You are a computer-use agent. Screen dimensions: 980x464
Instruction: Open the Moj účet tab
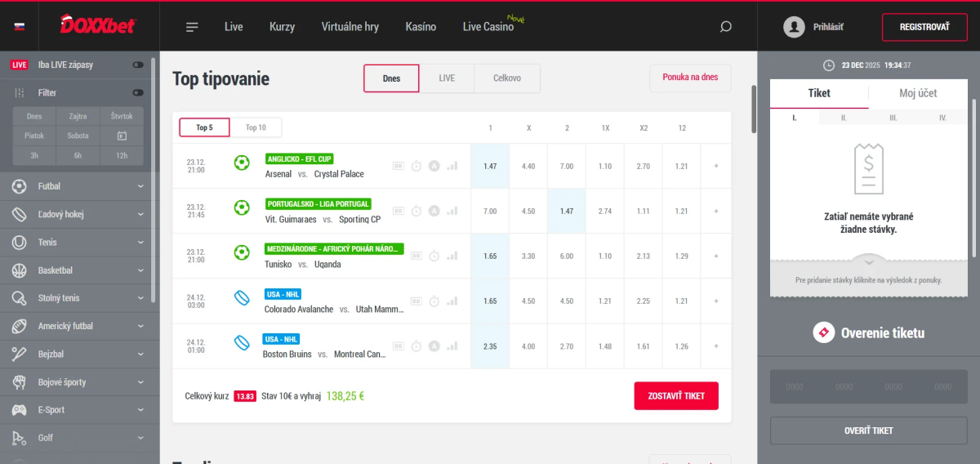click(918, 93)
